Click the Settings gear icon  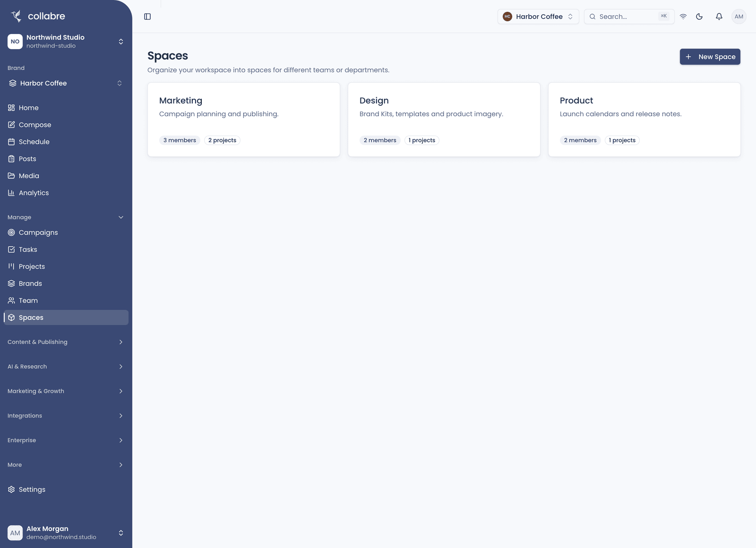(x=11, y=489)
